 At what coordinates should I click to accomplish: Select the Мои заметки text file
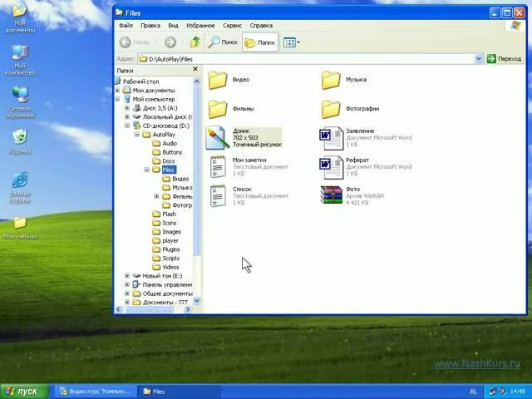click(x=218, y=166)
